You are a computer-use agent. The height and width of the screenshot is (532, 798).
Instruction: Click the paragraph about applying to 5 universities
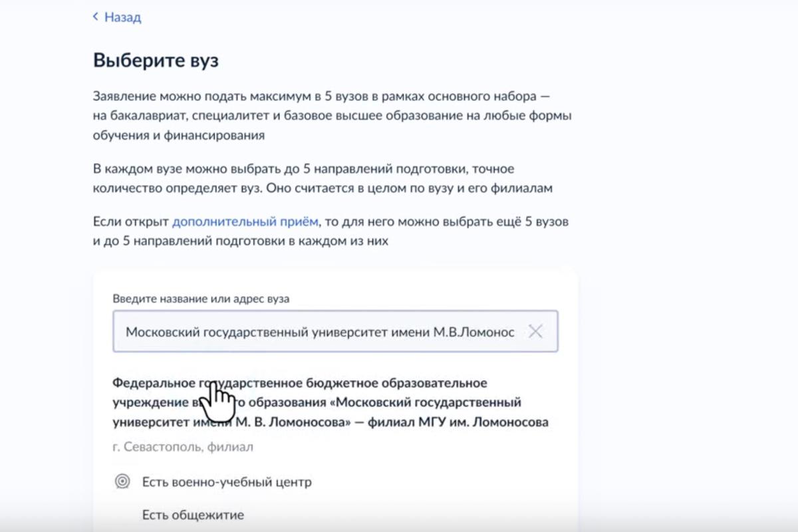[x=332, y=116]
